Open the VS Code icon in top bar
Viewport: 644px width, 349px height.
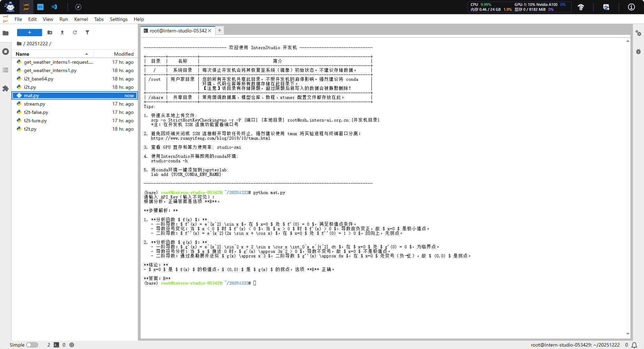coord(54,7)
